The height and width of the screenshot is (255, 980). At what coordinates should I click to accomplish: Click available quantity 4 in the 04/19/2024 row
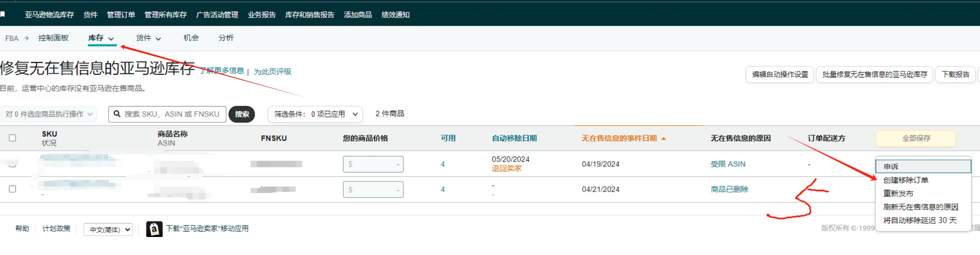[x=443, y=164]
